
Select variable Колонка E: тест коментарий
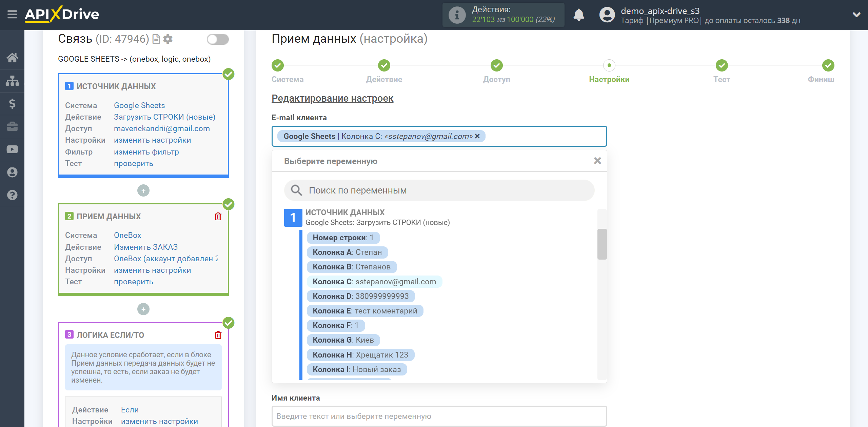point(365,311)
